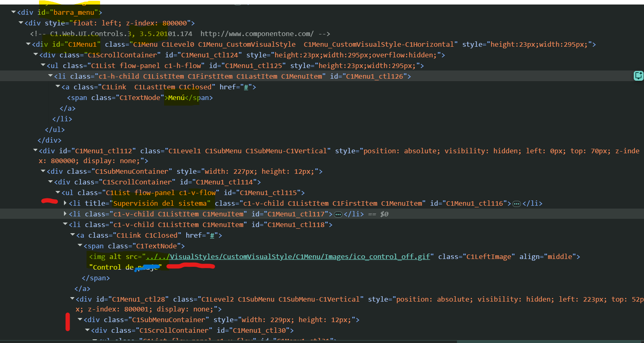Select the id value "C1Menu1_ctl28"

point(138,299)
